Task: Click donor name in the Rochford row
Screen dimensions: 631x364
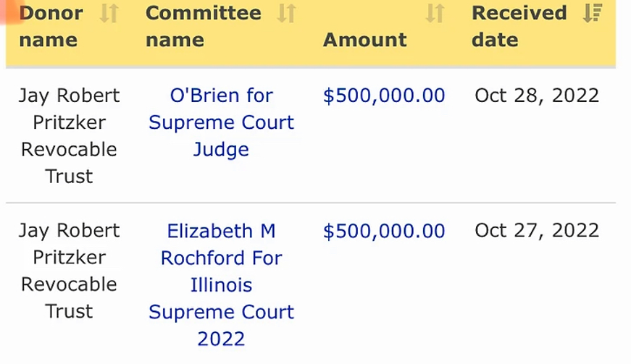Action: 69,271
